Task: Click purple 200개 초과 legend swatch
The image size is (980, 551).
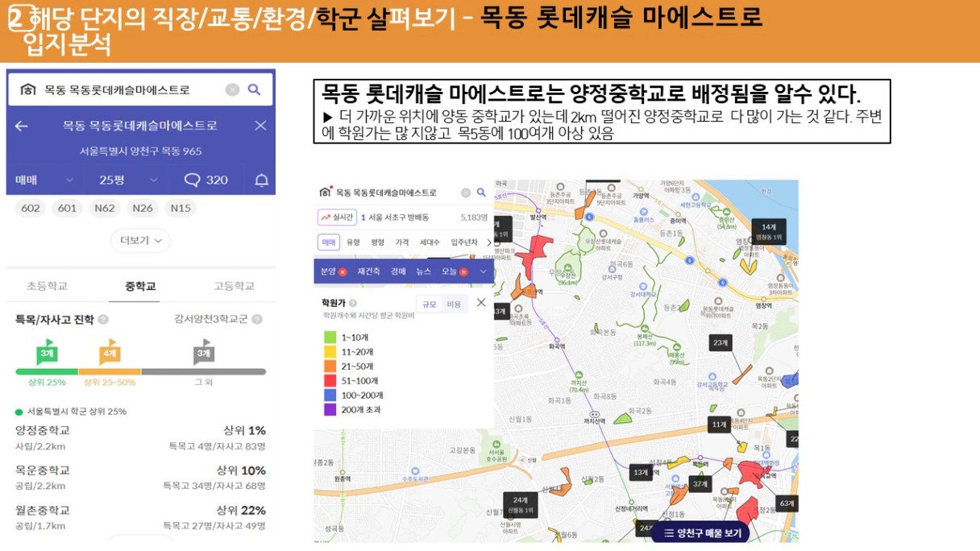Action: point(330,410)
